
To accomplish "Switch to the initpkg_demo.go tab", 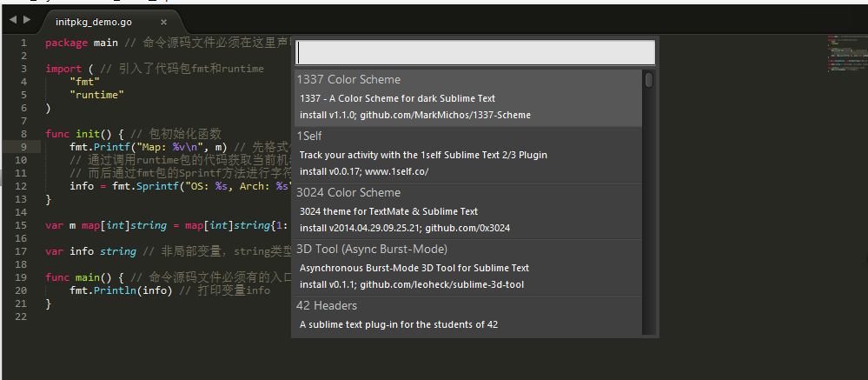I will (94, 22).
